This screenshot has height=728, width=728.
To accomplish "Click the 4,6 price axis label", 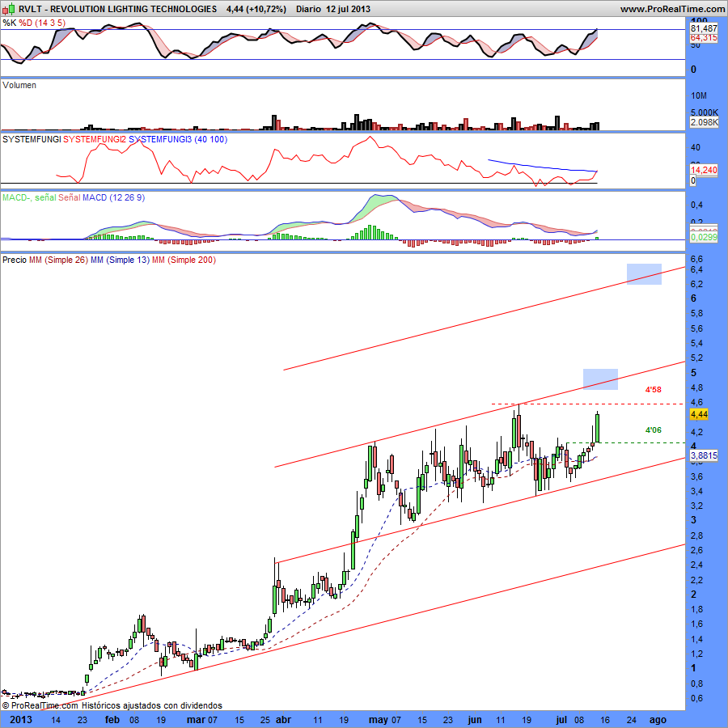I will pos(697,402).
